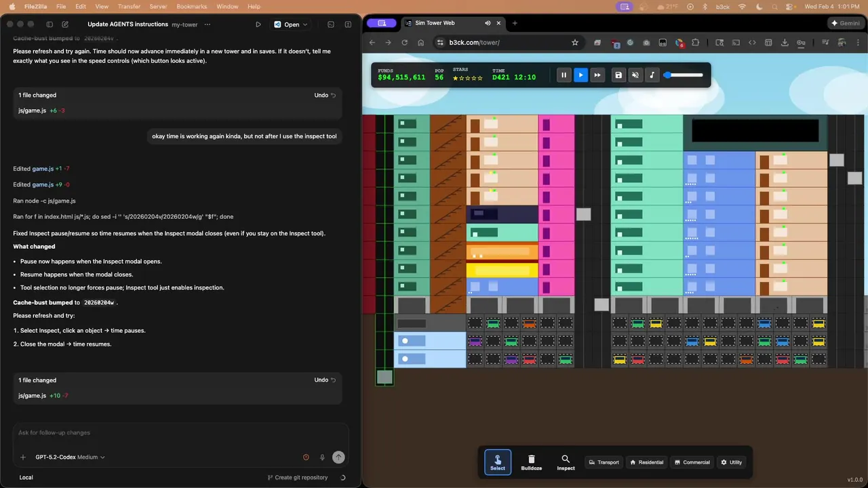Open the Transfer menu
The width and height of the screenshot is (868, 488).
pyautogui.click(x=129, y=7)
